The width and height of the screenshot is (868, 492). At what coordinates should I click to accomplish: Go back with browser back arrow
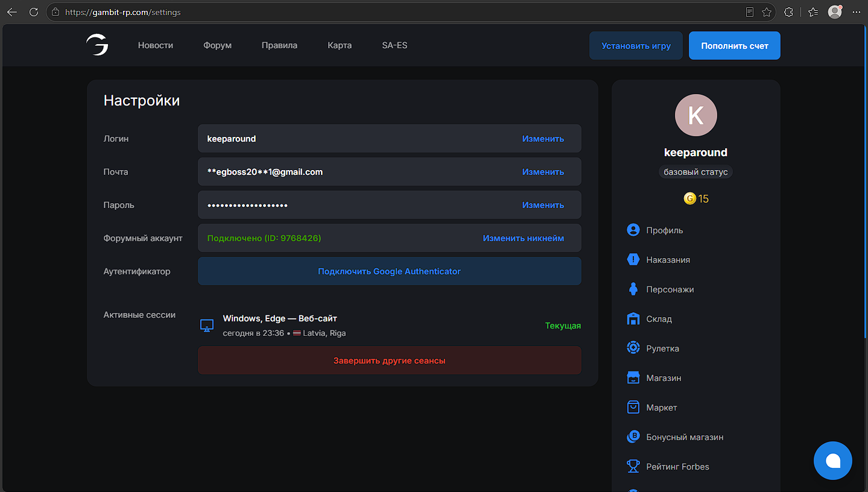pyautogui.click(x=12, y=12)
